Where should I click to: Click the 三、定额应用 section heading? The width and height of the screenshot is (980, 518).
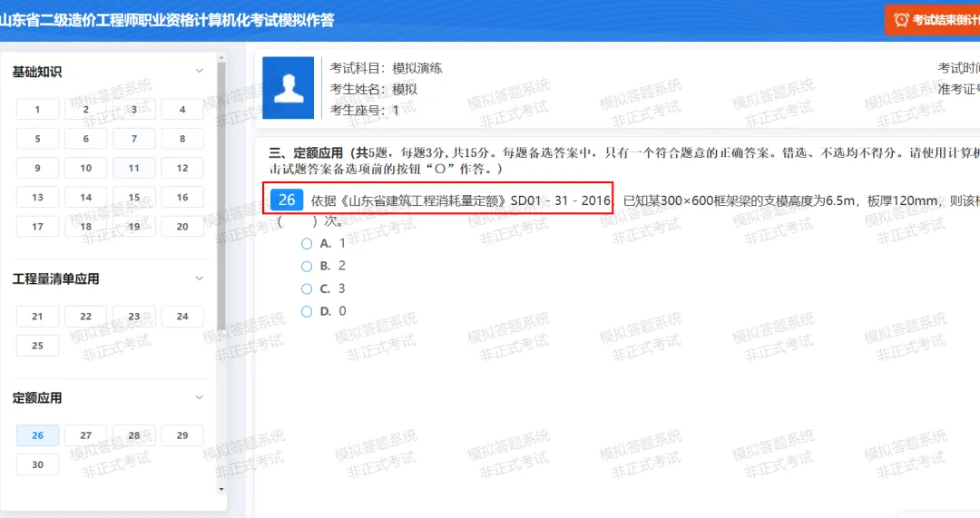click(x=306, y=153)
